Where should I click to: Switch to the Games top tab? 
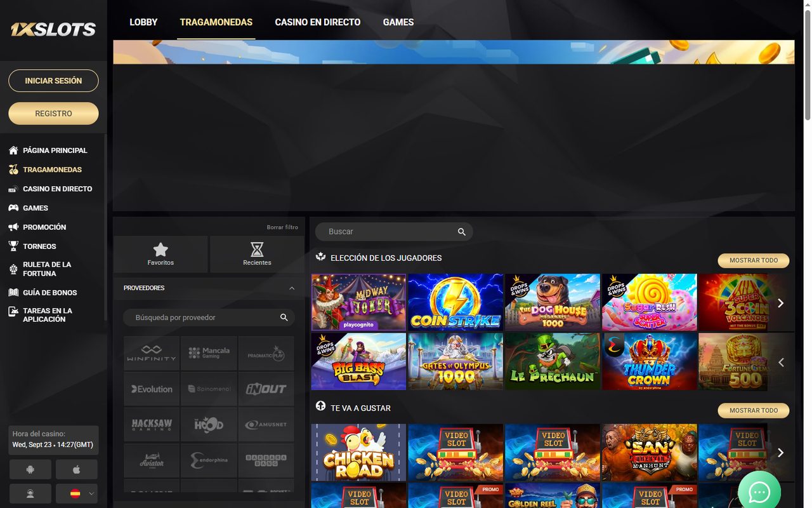[x=398, y=22]
